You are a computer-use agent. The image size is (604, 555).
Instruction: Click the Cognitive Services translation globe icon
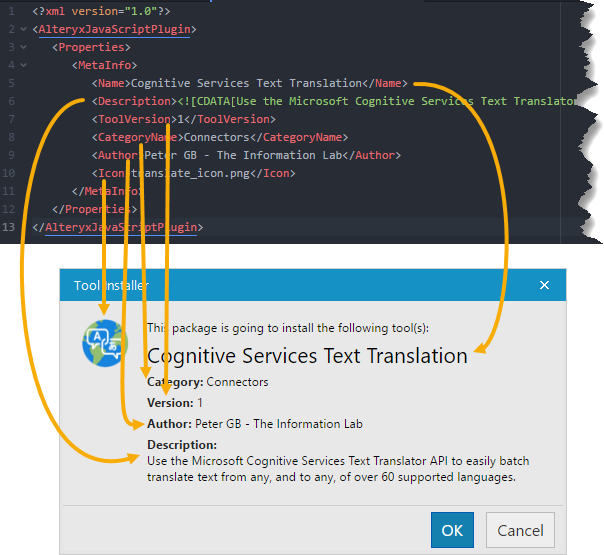click(x=105, y=343)
